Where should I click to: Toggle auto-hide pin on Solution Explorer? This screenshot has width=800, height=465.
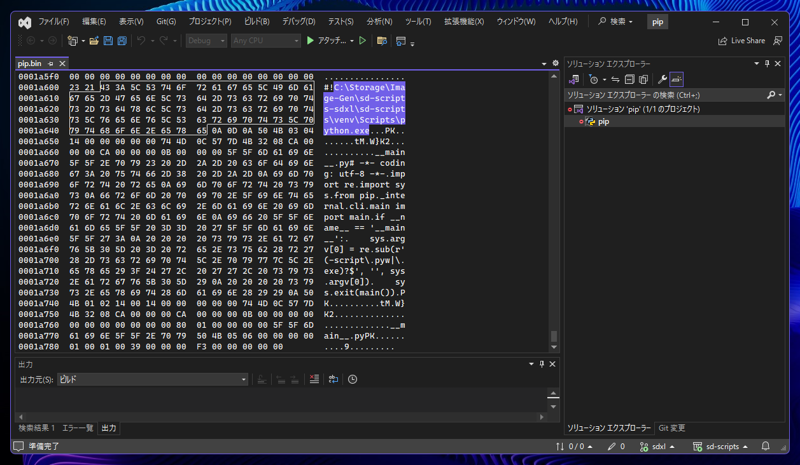pos(767,64)
